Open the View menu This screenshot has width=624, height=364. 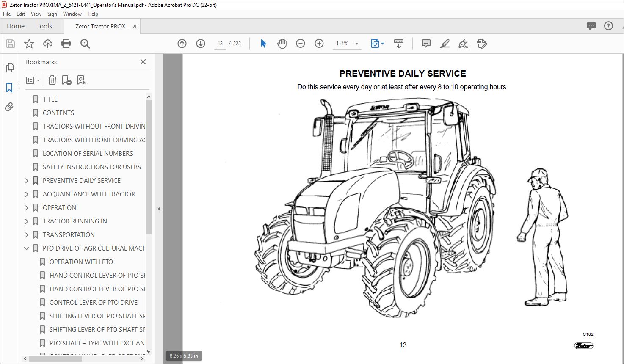pos(36,14)
